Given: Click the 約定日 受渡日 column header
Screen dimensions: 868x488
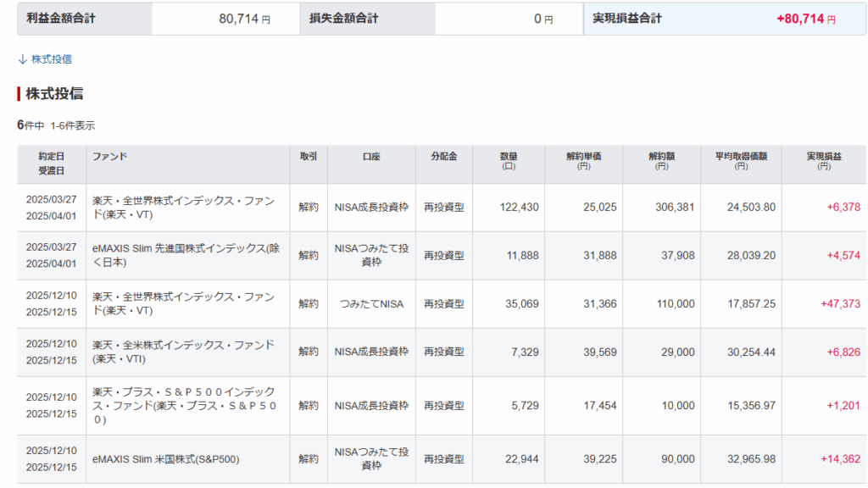Looking at the screenshot, I should (x=51, y=164).
